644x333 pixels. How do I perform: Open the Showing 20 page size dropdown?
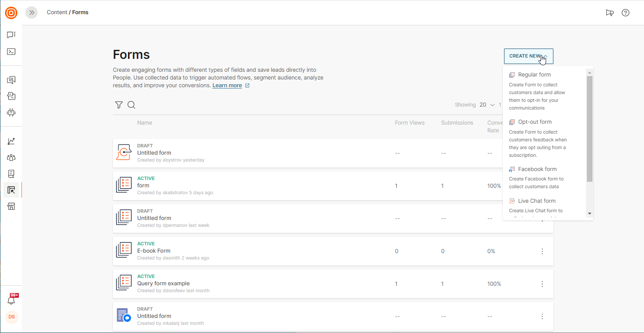[x=487, y=105]
